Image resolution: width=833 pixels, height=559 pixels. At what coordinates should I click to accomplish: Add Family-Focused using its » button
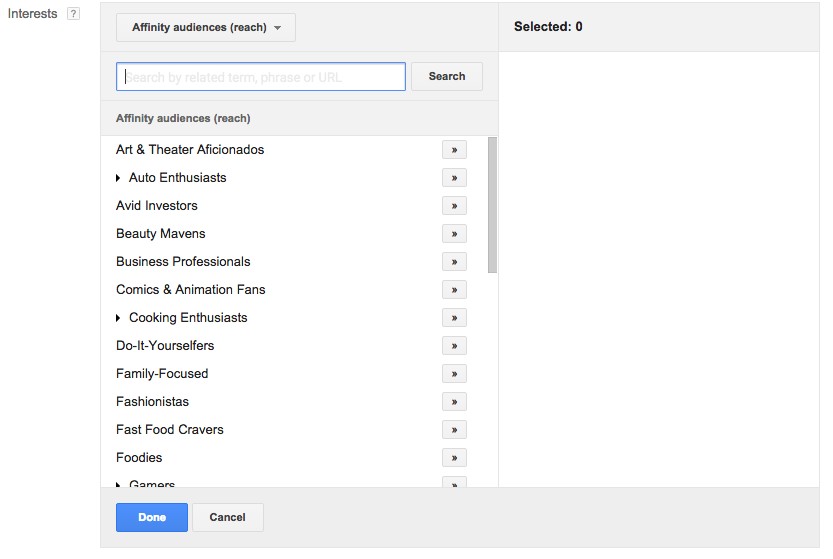(x=454, y=374)
